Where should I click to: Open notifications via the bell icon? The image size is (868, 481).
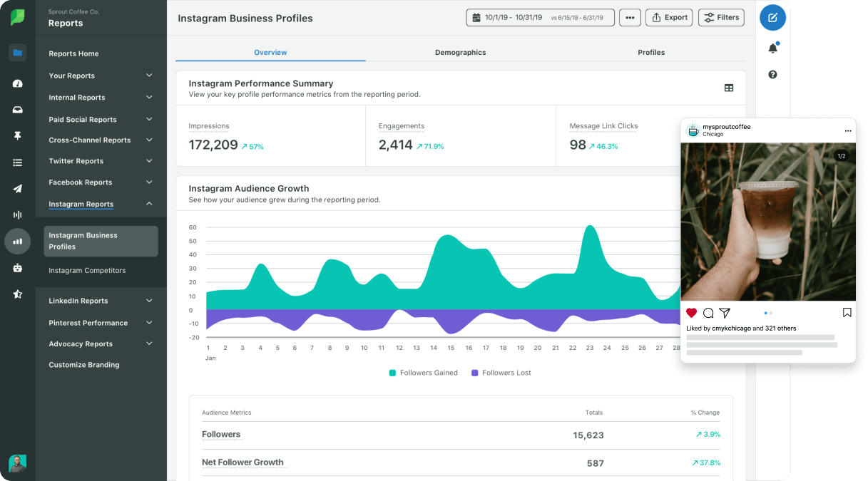pyautogui.click(x=772, y=46)
